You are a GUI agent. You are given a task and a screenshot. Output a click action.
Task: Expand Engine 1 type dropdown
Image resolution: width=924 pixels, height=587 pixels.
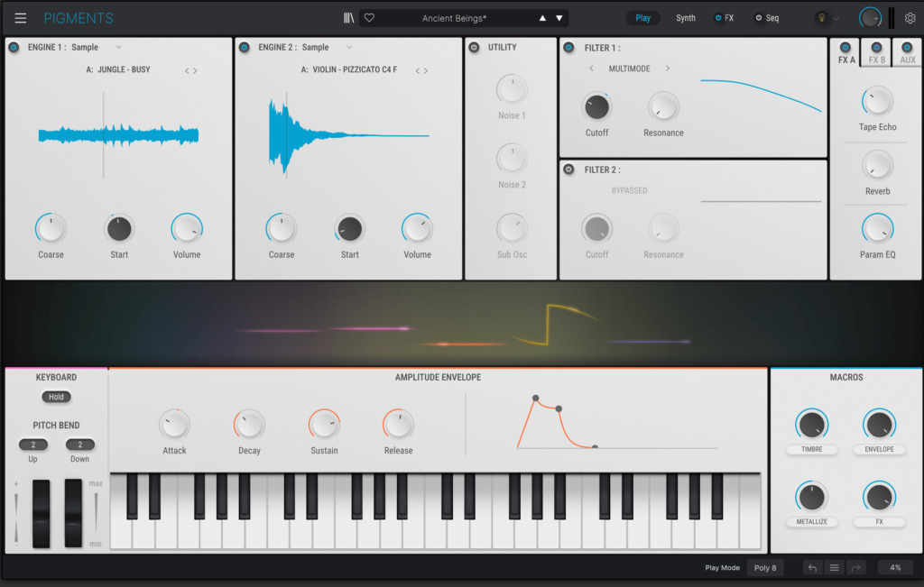coord(118,47)
